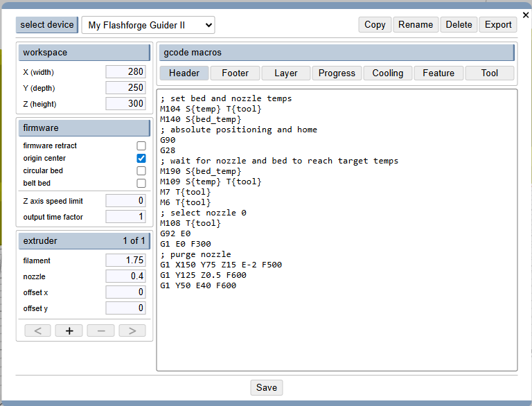532x406 pixels.
Task: Rename the selected device
Action: (x=416, y=25)
